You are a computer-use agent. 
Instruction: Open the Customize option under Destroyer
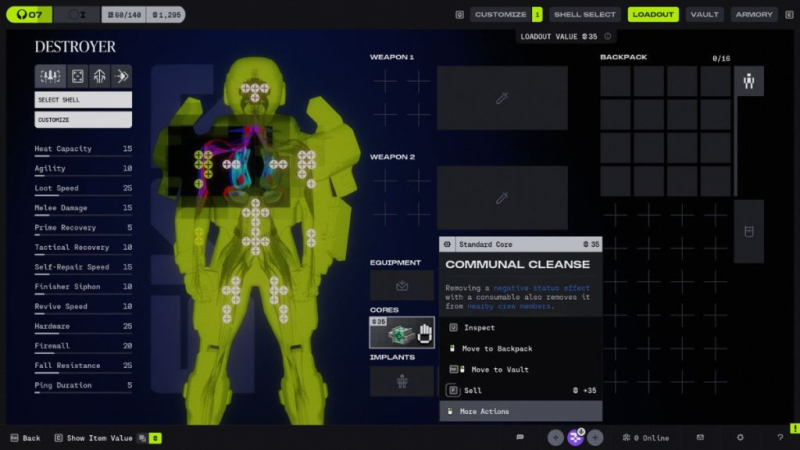83,120
